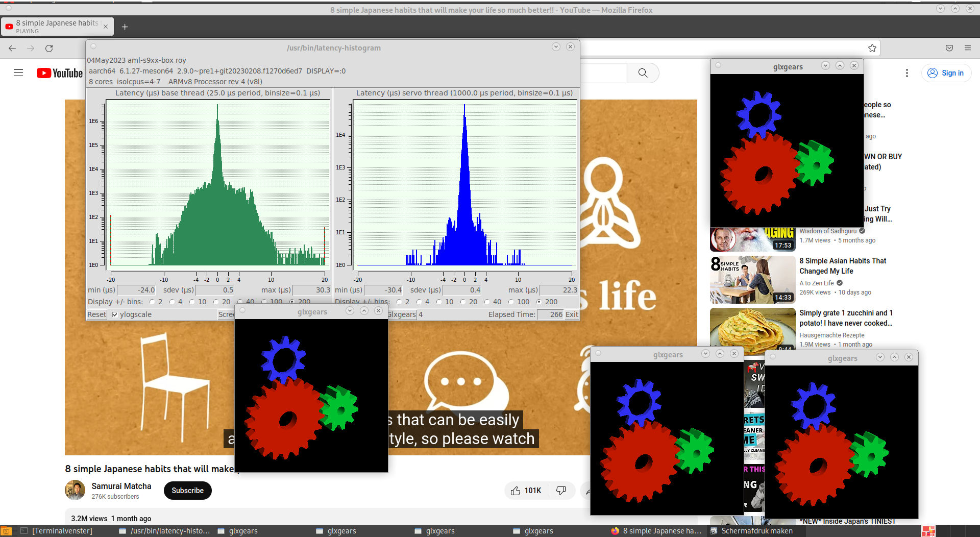Open the Hausgemachte Rezepte channel link
The height and width of the screenshot is (537, 980).
pos(832,335)
